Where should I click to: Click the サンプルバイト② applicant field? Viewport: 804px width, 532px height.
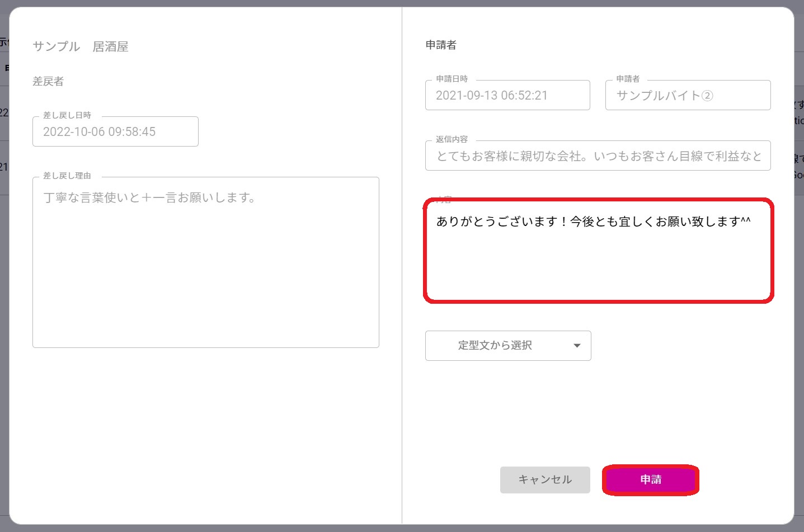687,96
